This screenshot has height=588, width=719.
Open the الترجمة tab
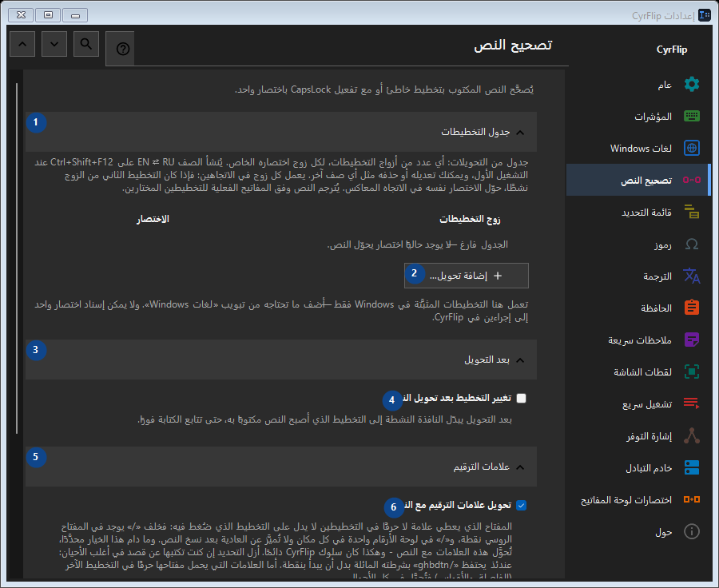coord(639,276)
